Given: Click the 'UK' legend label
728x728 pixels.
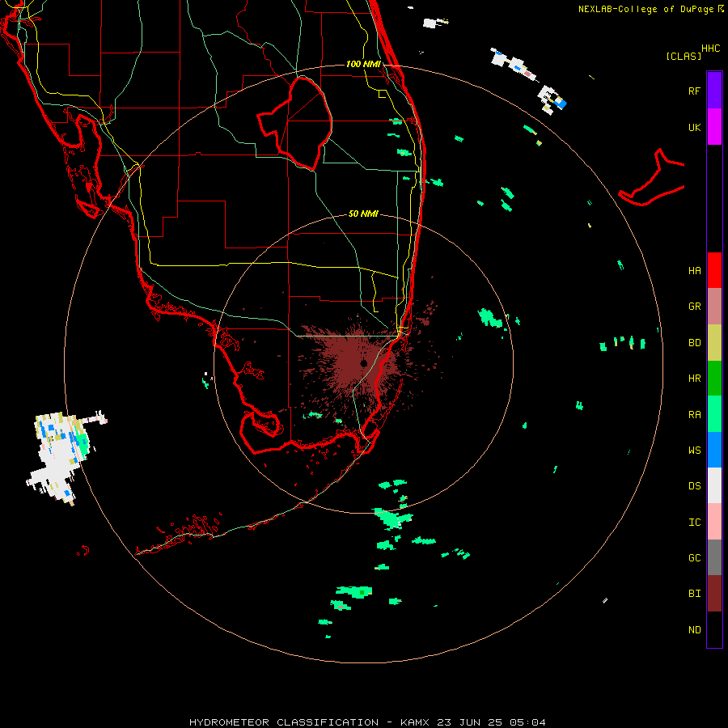Looking at the screenshot, I should 694,127.
